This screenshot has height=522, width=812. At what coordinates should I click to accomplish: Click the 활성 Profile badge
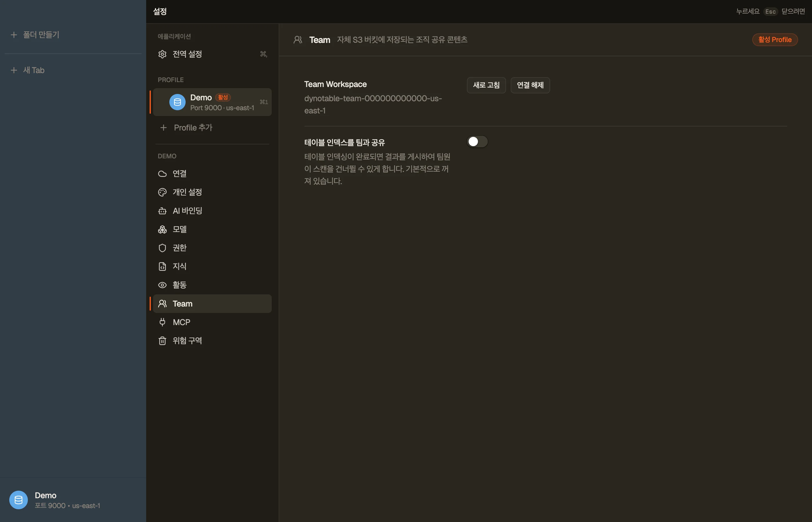click(775, 40)
